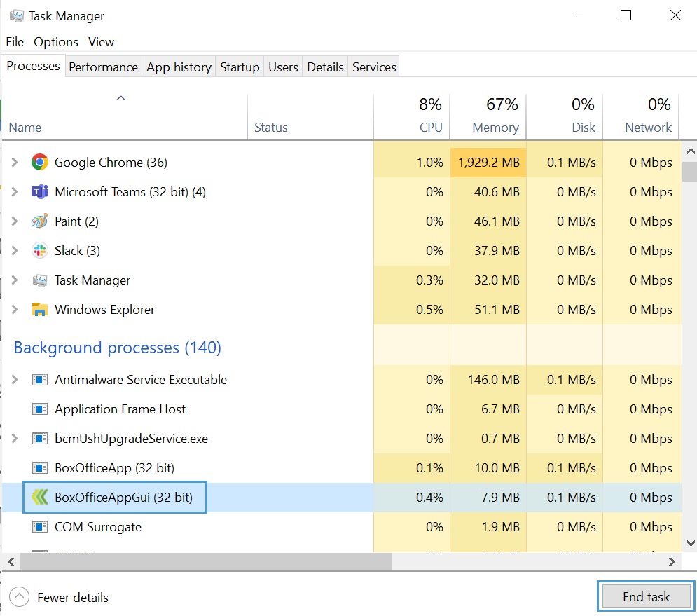Open the Options menu
697x616 pixels.
tap(56, 42)
